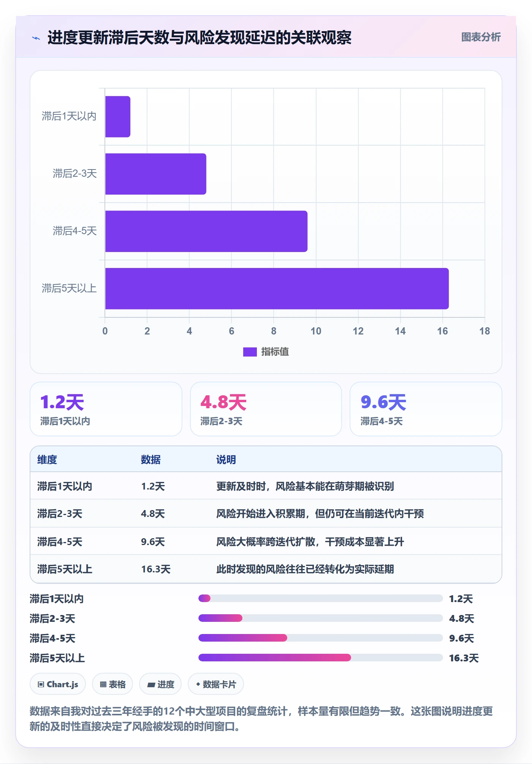Click description 更新及时时，风险基本能在萌芽期被识别
The image size is (532, 764).
pos(305,486)
